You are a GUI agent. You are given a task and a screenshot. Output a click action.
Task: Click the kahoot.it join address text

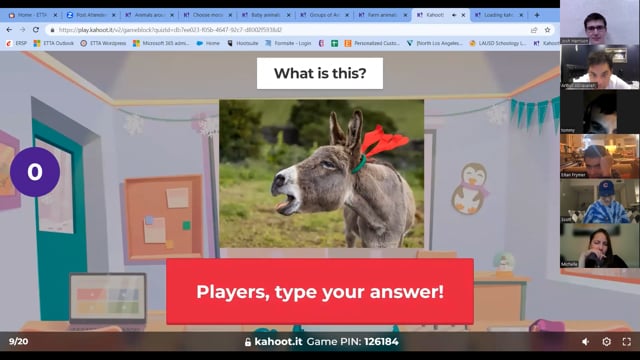[x=278, y=342]
